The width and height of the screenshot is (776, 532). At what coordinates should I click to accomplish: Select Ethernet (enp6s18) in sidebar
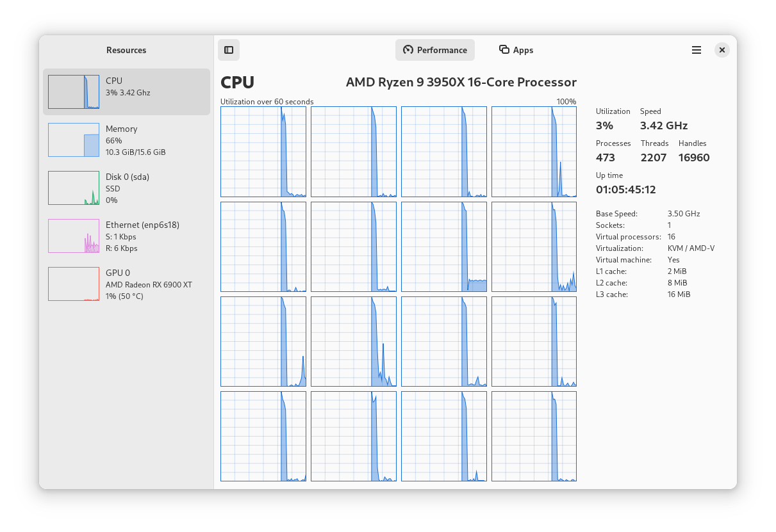coord(126,236)
